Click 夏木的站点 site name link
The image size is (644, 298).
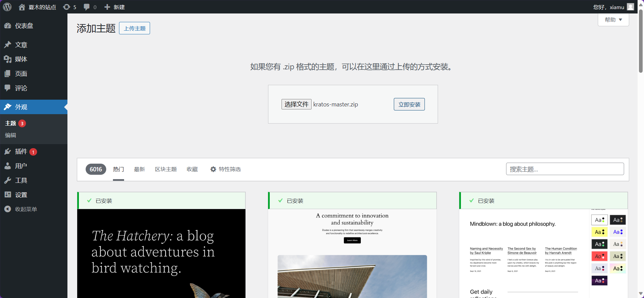click(x=42, y=7)
